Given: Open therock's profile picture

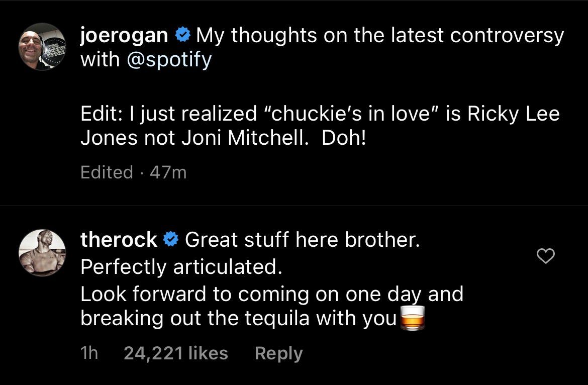Looking at the screenshot, I should point(42,253).
